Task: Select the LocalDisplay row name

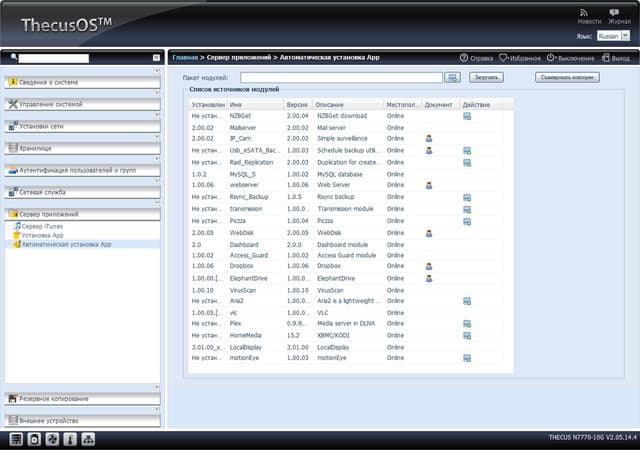Action: (x=245, y=348)
